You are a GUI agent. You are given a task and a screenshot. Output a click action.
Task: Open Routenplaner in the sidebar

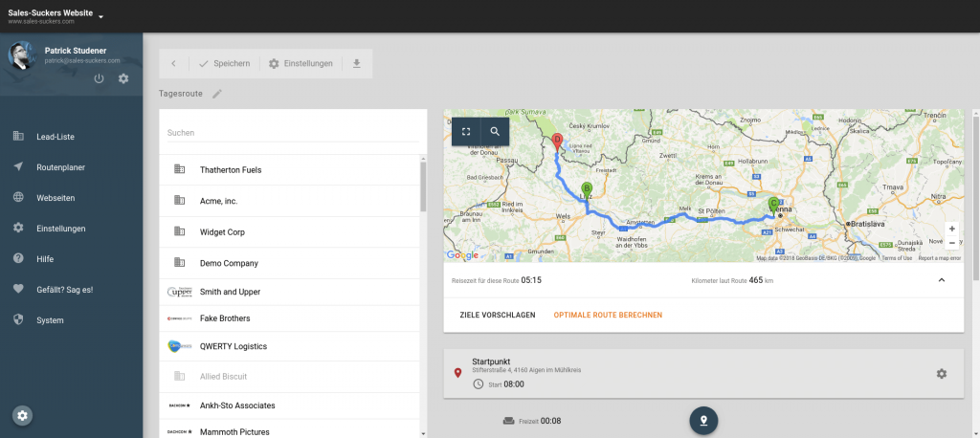(x=60, y=167)
